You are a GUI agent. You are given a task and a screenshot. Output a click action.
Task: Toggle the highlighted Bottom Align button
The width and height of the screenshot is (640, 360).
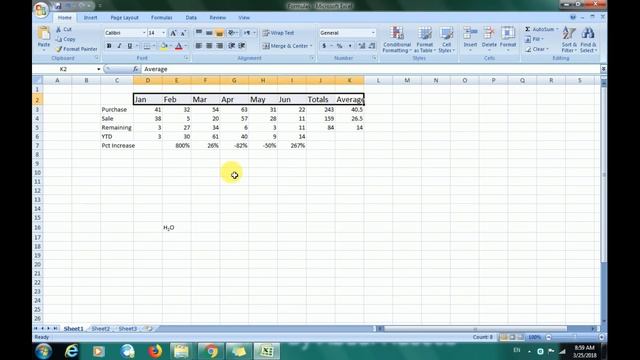[x=219, y=33]
